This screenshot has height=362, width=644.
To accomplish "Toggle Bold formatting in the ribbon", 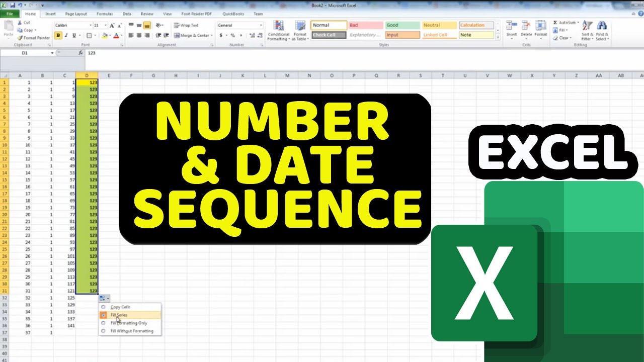I will (x=58, y=35).
